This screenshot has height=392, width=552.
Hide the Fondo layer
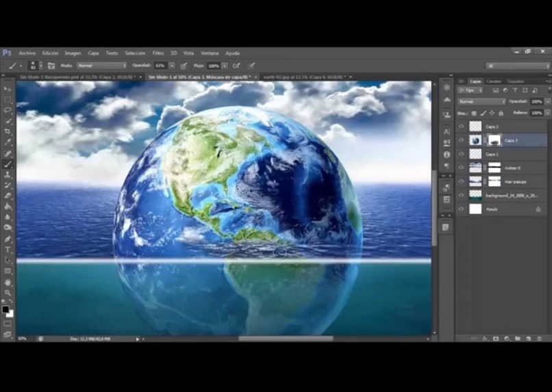click(462, 209)
